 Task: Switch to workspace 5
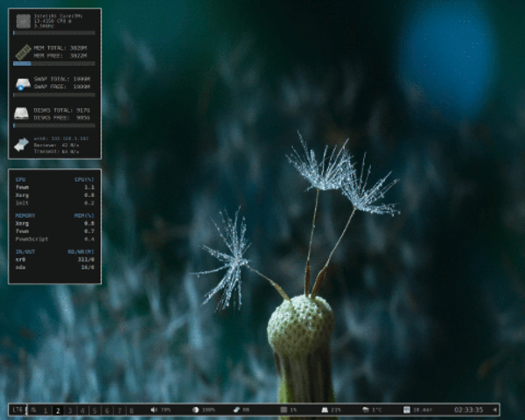coord(94,410)
